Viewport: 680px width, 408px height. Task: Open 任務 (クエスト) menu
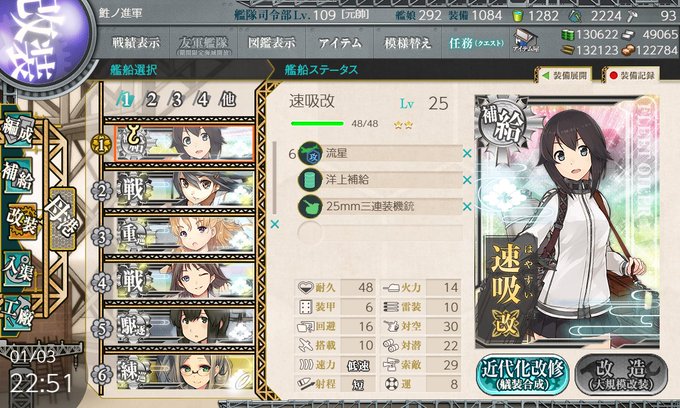click(476, 43)
